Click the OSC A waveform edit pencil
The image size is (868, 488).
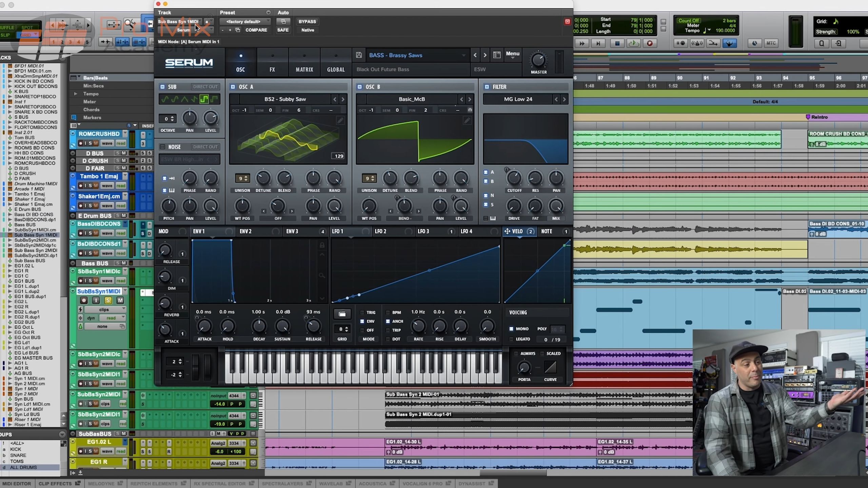coord(340,121)
